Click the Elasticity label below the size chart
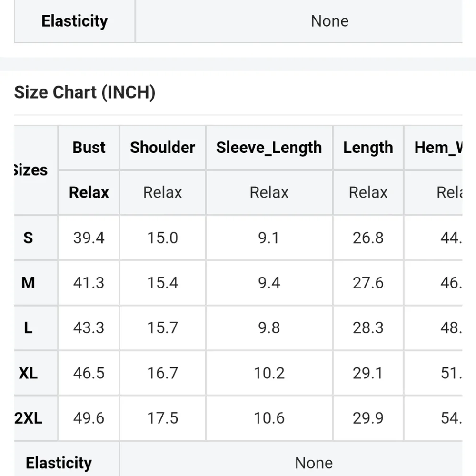 [x=59, y=463]
